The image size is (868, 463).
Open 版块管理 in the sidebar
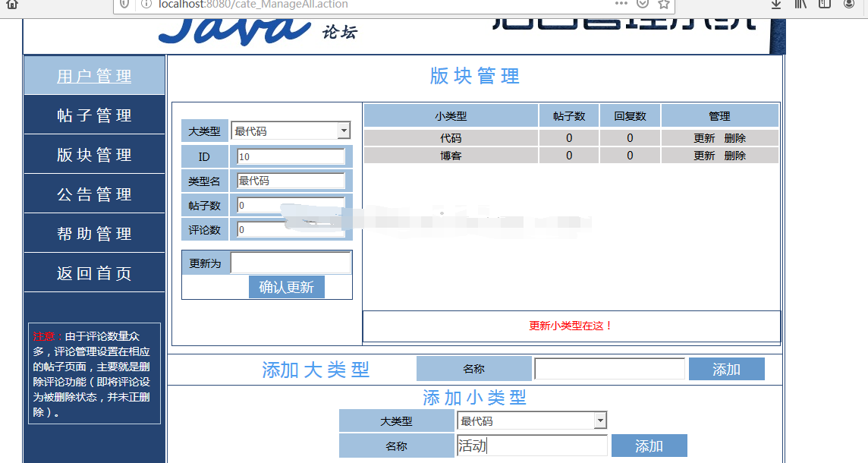[94, 155]
